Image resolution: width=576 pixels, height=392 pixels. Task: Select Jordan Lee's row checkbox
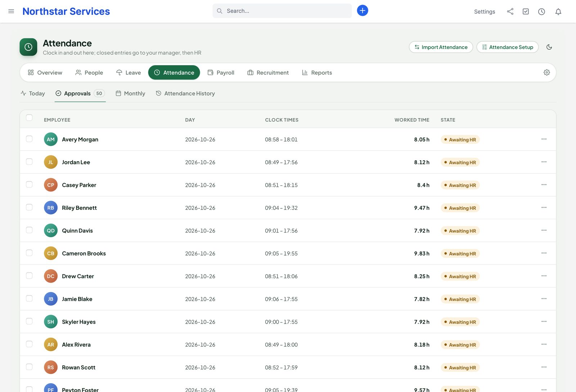tap(29, 162)
